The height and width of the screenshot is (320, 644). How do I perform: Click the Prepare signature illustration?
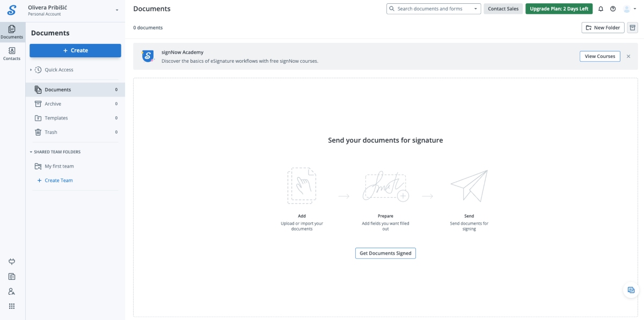(x=386, y=187)
